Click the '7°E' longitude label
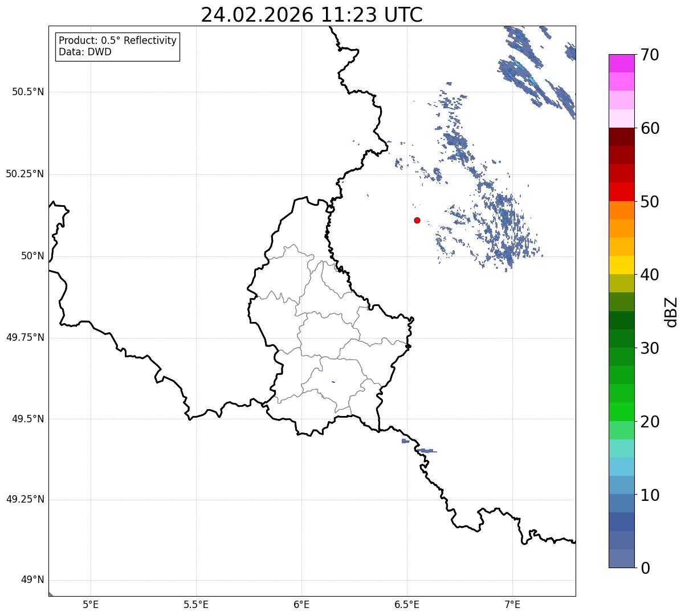Screen dimensions: 685x616 512,605
